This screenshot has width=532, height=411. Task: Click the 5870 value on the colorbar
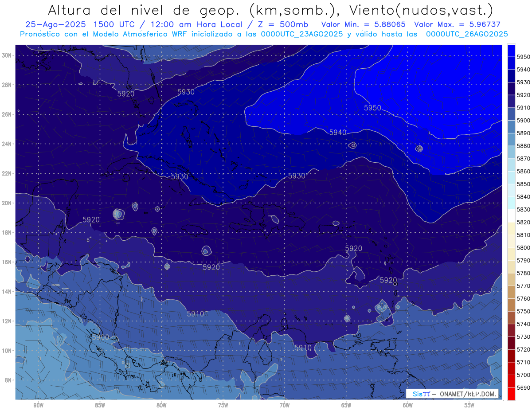(523, 158)
